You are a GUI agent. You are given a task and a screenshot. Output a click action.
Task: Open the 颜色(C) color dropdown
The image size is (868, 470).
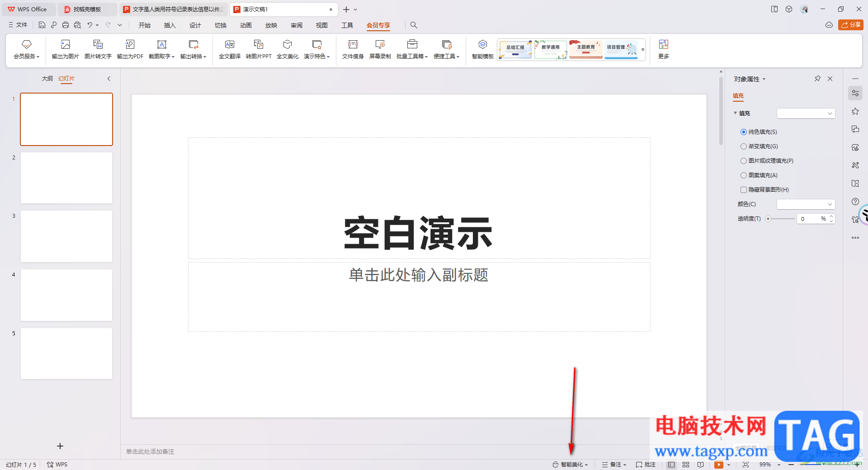pyautogui.click(x=806, y=204)
